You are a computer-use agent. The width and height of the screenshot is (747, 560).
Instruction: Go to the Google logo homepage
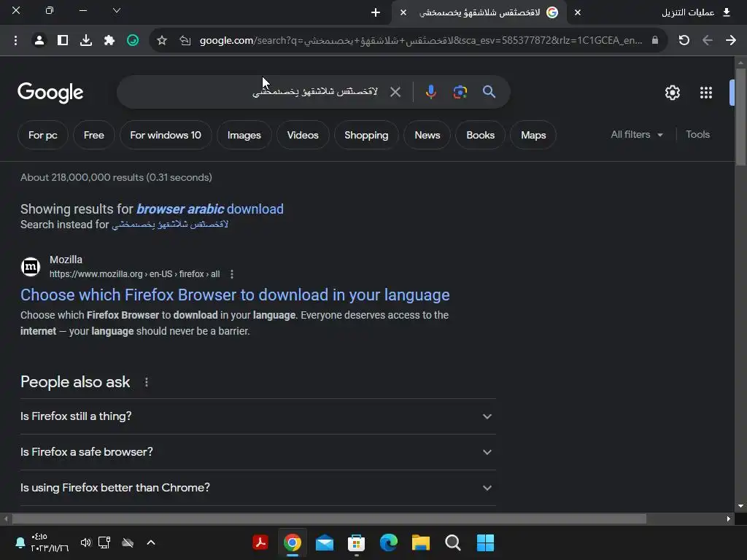[x=50, y=93]
